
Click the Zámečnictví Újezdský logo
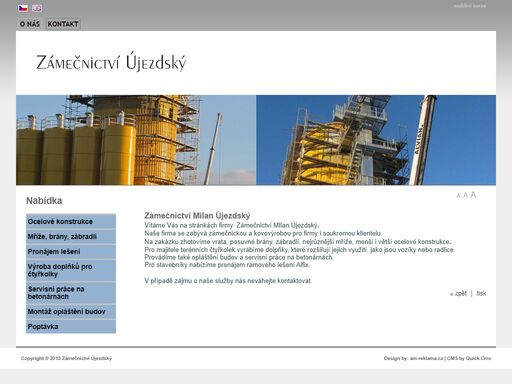111,62
